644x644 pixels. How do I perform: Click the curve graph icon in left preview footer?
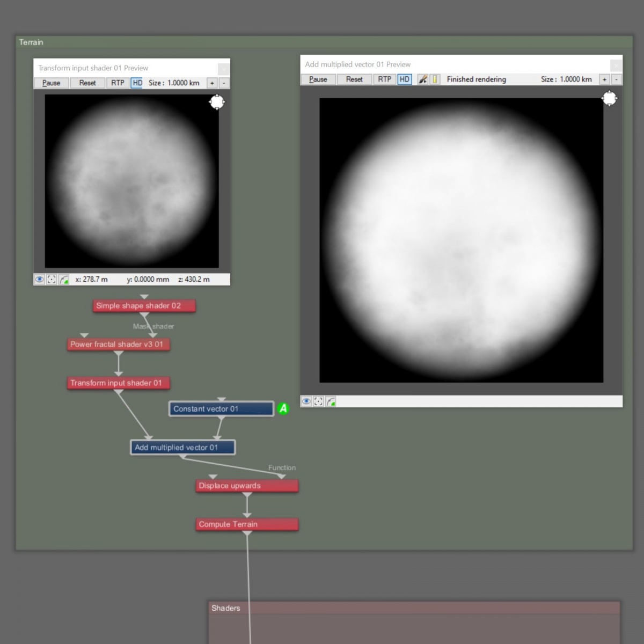tap(64, 279)
